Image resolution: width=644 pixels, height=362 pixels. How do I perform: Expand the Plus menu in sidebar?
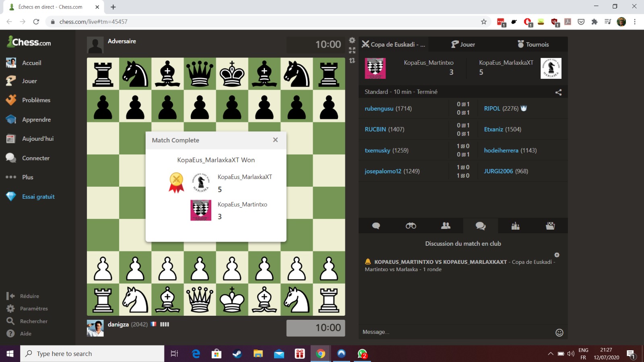(27, 177)
